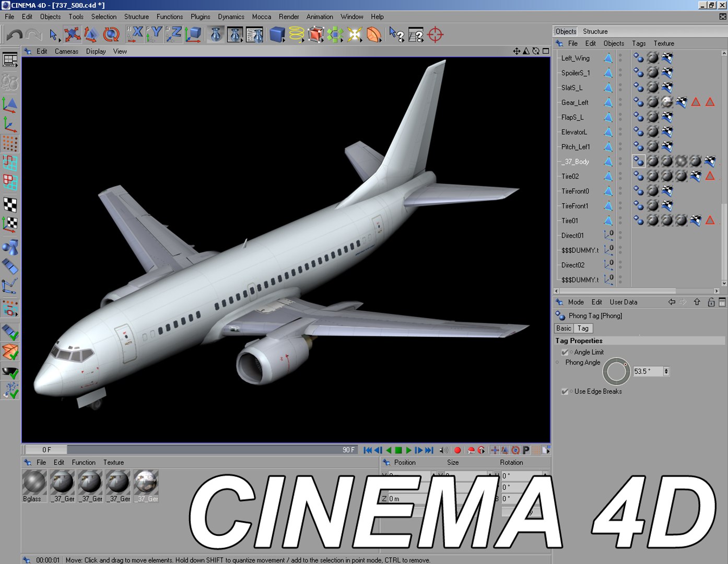Click the Undo arrow in the toolbar
Viewport: 728px width, 564px height.
click(14, 35)
